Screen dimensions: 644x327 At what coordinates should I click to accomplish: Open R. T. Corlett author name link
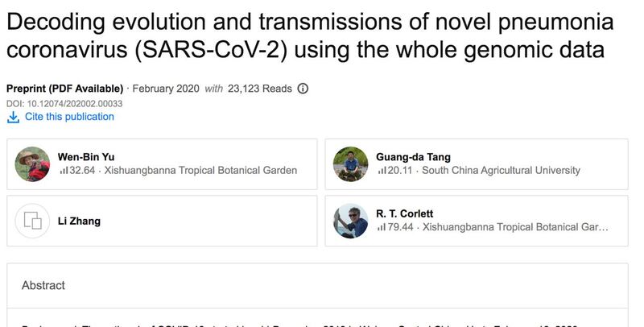coord(405,213)
